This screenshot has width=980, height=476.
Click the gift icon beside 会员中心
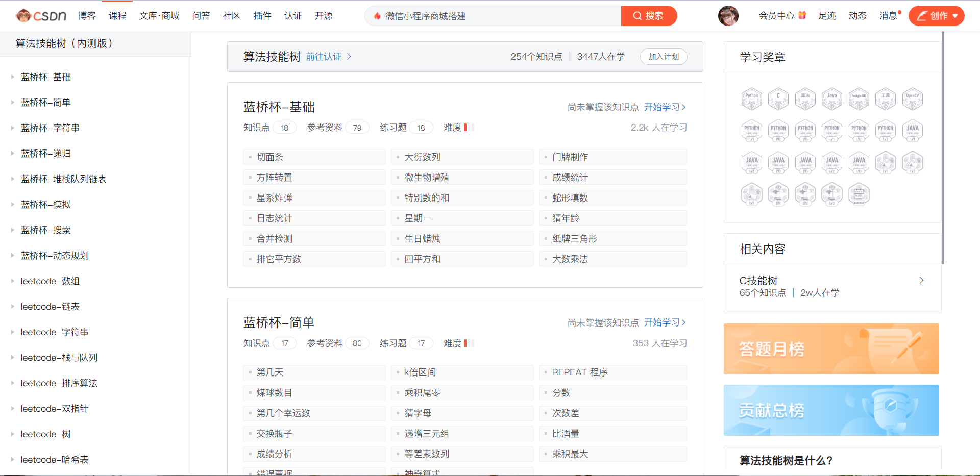802,15
